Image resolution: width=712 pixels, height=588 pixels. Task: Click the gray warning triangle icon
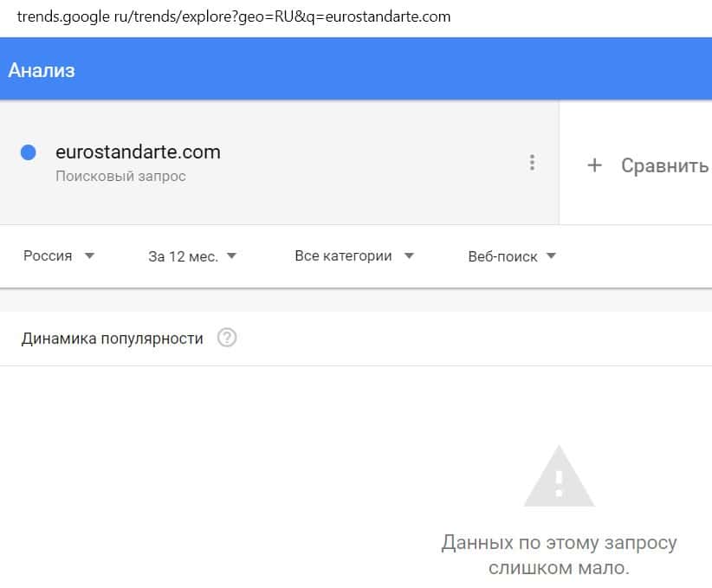click(x=559, y=477)
